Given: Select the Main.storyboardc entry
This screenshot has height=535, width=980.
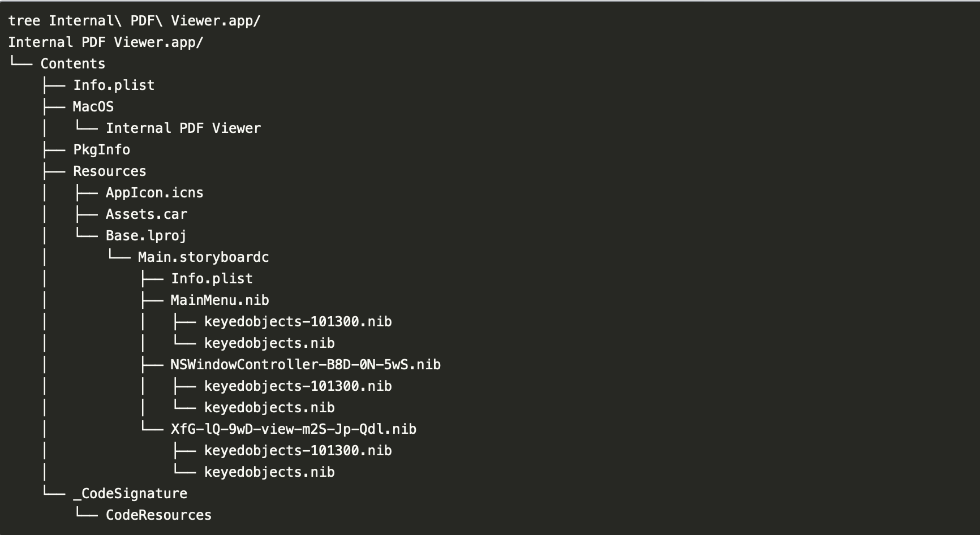Looking at the screenshot, I should click(x=203, y=257).
